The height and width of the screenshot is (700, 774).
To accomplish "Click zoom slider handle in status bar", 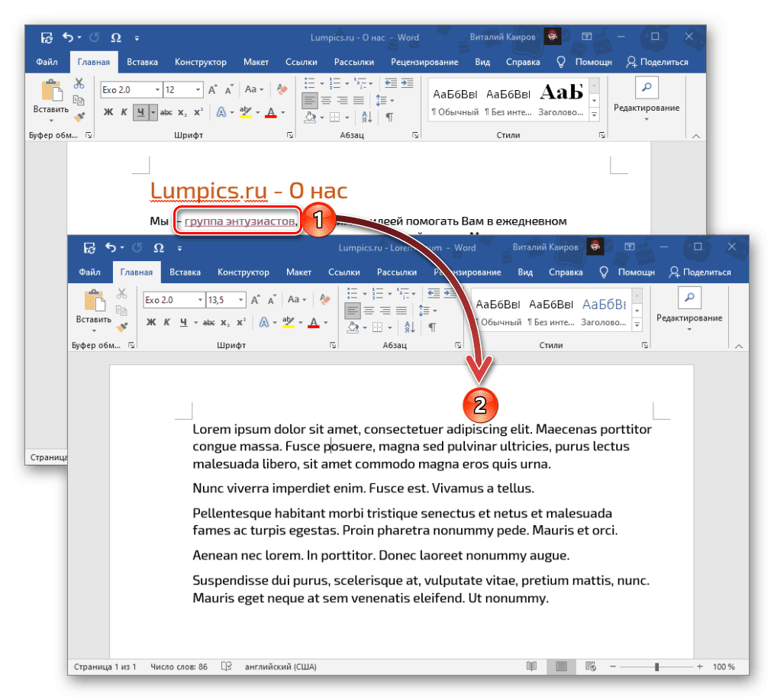I will (656, 667).
